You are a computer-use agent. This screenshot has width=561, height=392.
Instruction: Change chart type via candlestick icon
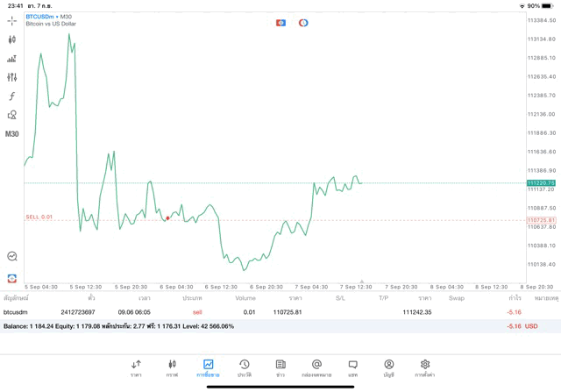(11, 39)
